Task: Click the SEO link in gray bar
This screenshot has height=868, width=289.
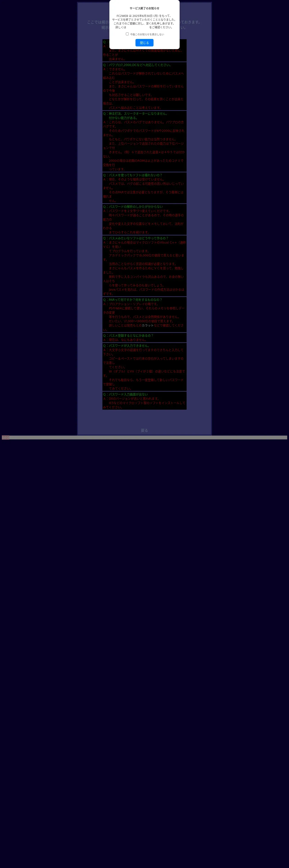Action: [5, 438]
